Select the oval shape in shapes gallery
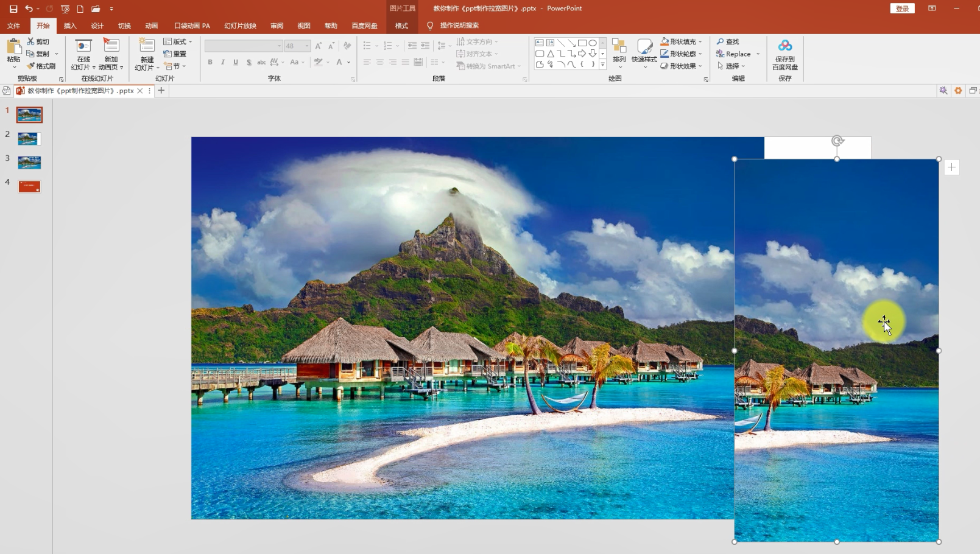980x554 pixels. coord(593,43)
